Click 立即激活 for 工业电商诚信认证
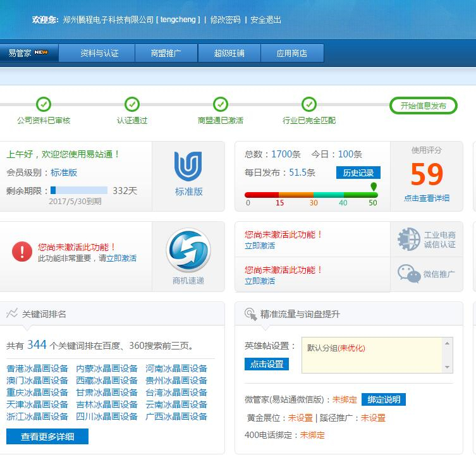 [x=260, y=246]
